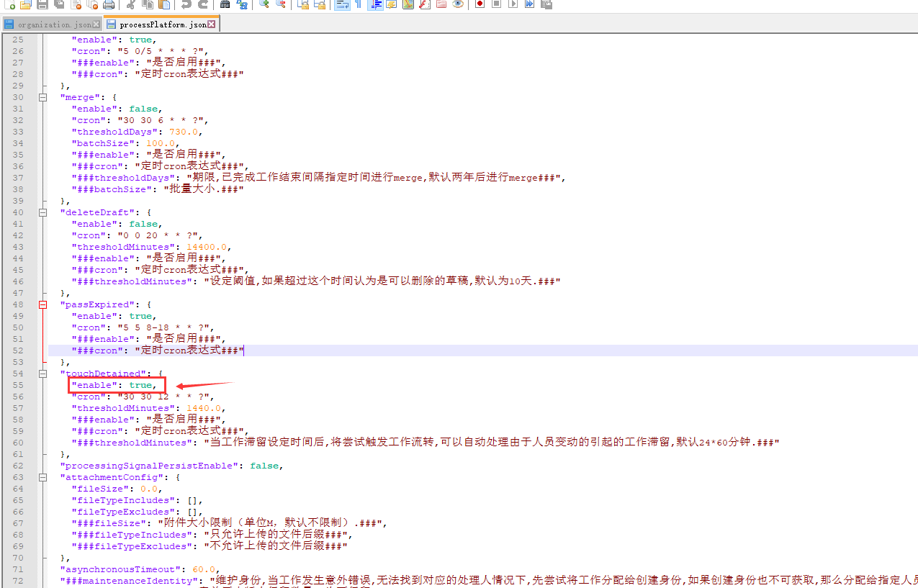
Task: Collapse the "passExpired" fold marker
Action: click(43, 304)
